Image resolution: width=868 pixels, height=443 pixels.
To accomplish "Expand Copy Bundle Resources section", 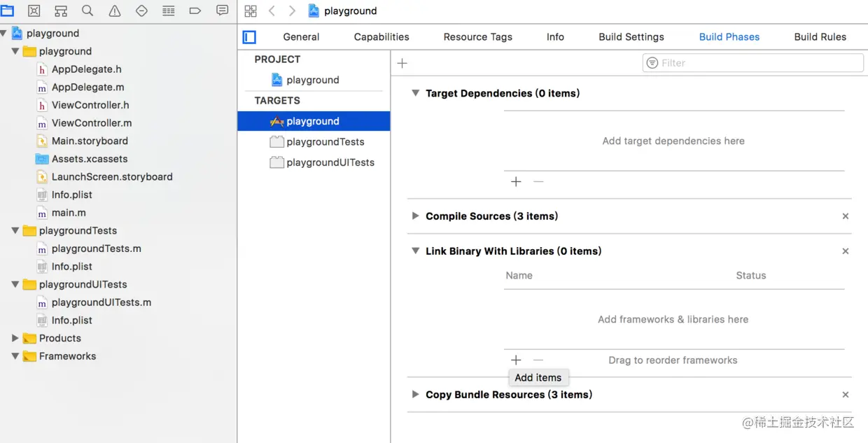I will tap(415, 394).
